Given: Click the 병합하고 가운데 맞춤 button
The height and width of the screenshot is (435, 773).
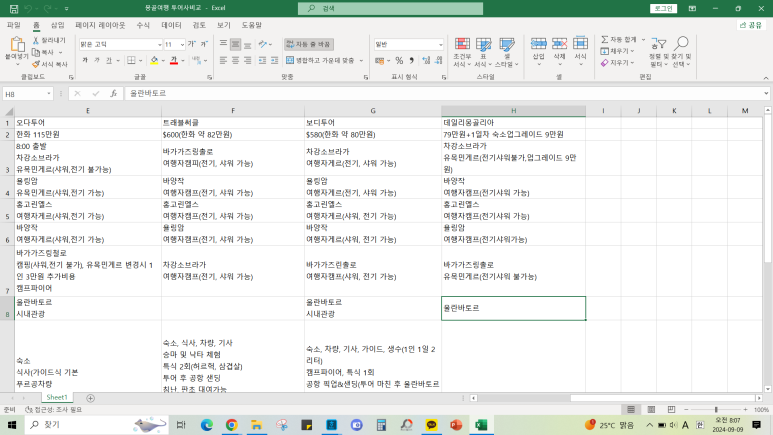Looking at the screenshot, I should 320,61.
